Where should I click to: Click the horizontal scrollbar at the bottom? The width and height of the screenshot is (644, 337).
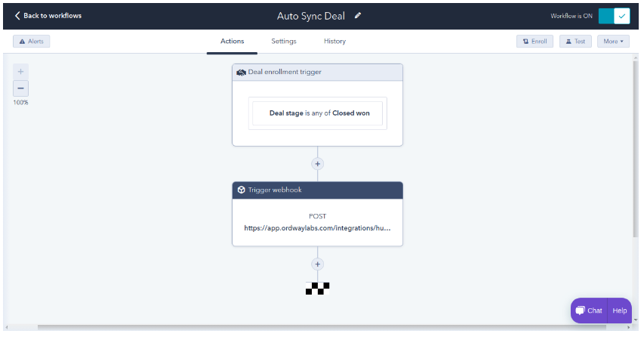click(322, 327)
